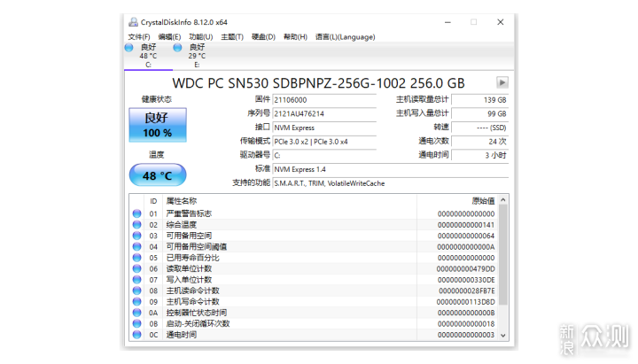Click status orb for attribute 0A 控制器忙状态时间
638x364 pixels.
click(x=137, y=313)
